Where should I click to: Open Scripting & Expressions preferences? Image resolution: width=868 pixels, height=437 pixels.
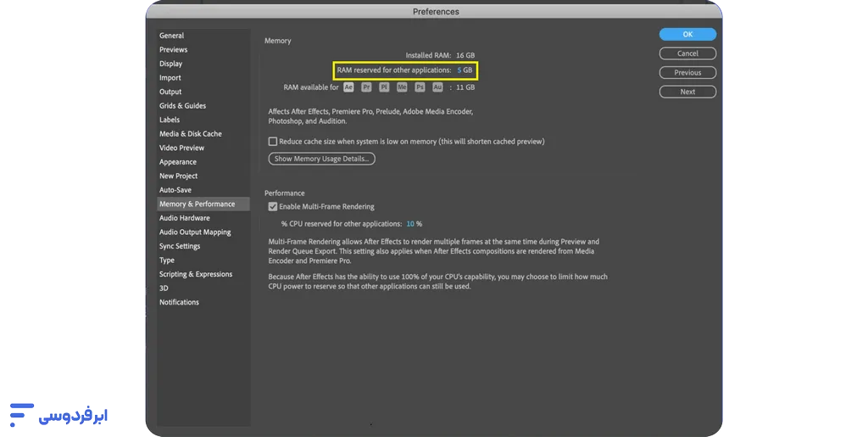[196, 274]
